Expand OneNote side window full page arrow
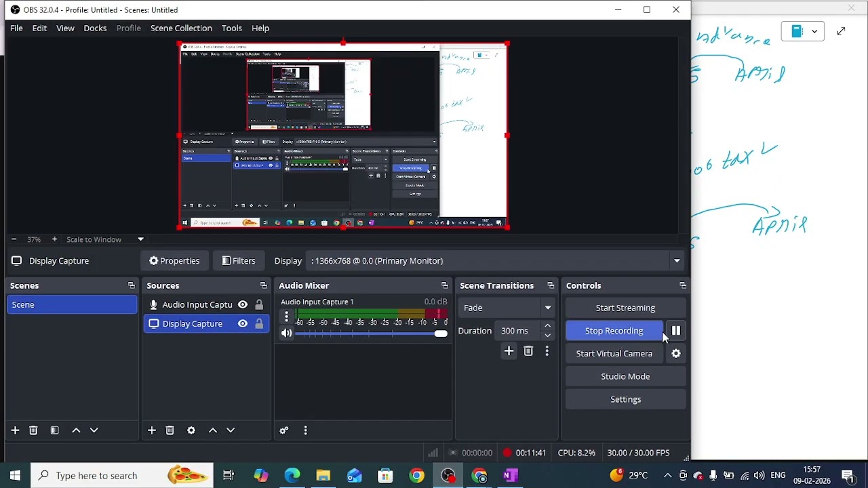 (x=841, y=31)
